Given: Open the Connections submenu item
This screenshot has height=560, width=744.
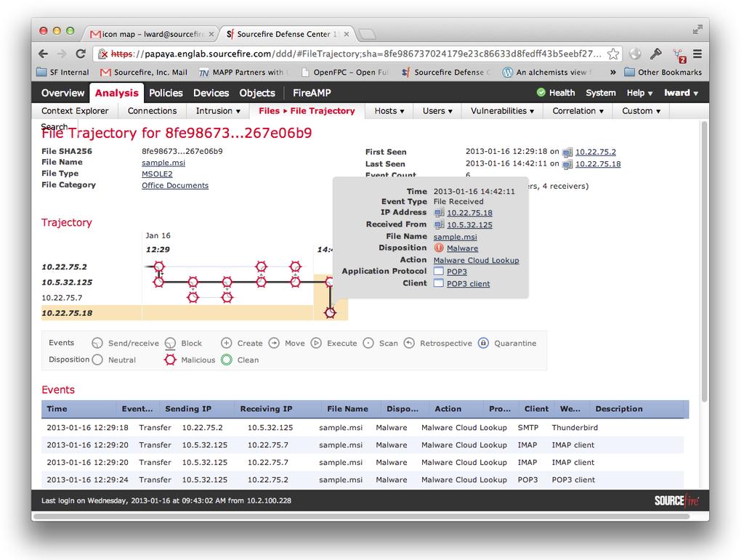Looking at the screenshot, I should (x=153, y=111).
